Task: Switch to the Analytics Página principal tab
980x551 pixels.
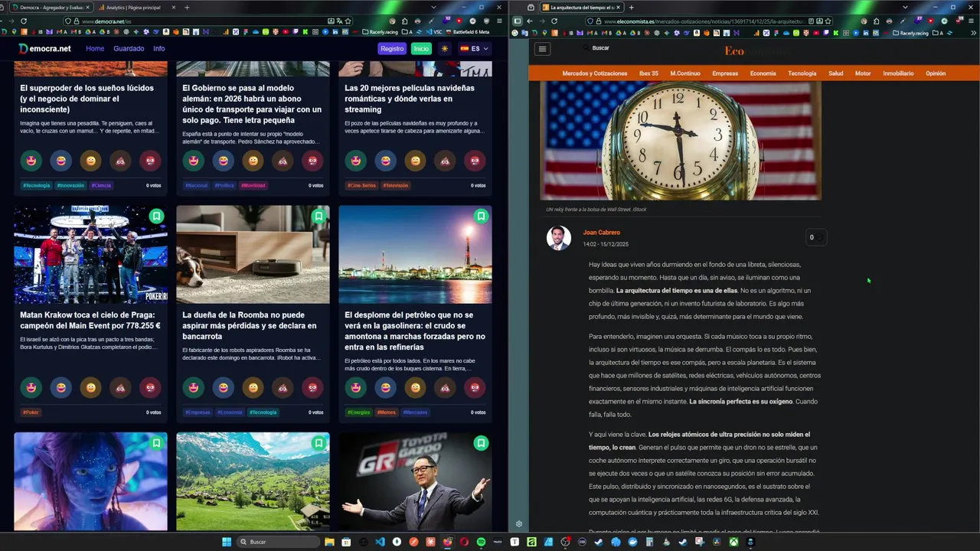Action: point(133,8)
